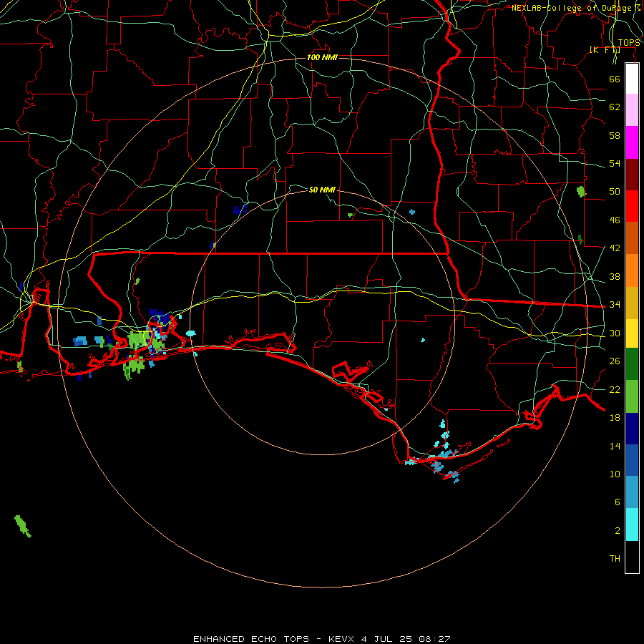Select the bright yellow legend swatch
This screenshot has height=644, width=644.
pos(632,333)
